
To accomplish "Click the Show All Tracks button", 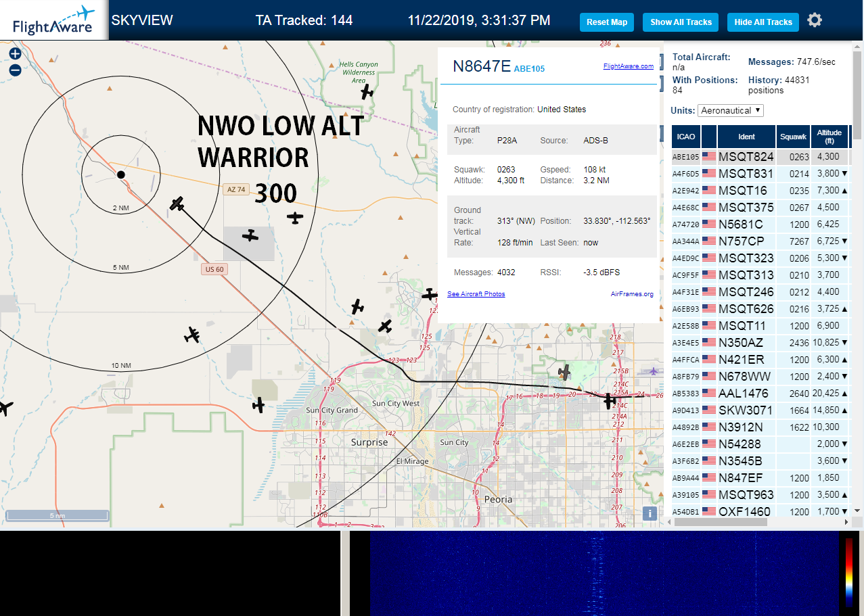I will 681,22.
